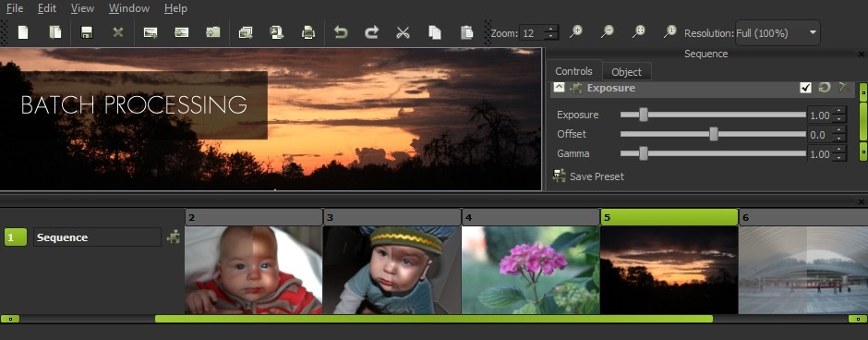The height and width of the screenshot is (340, 868).
Task: Zoom out with magnifier minus icon
Action: point(608,31)
